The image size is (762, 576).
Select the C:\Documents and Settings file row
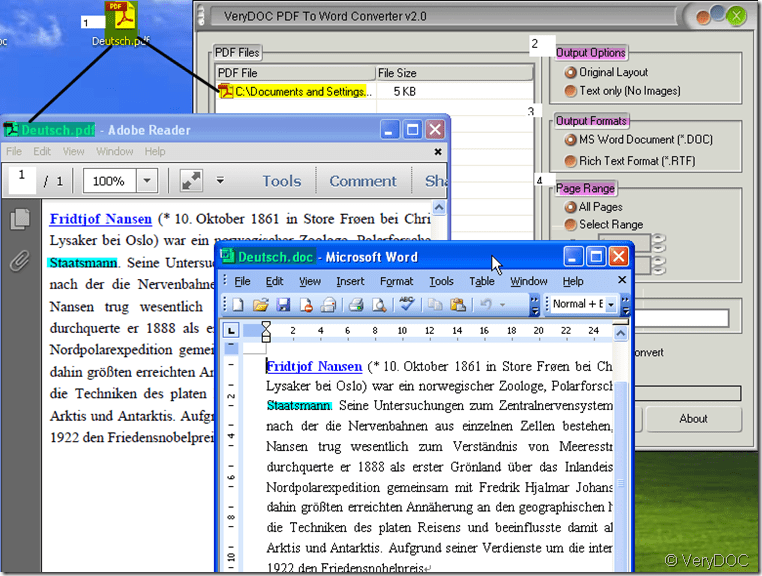click(x=374, y=91)
